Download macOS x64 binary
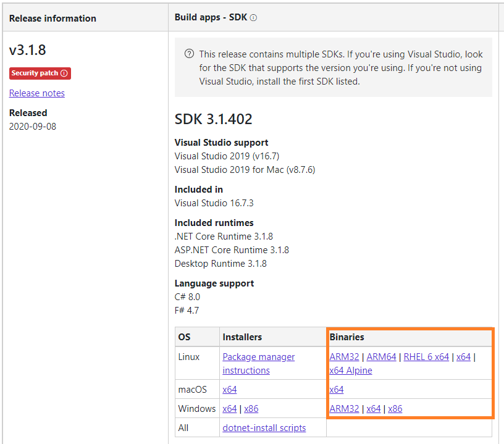This screenshot has width=504, height=444. tap(336, 390)
